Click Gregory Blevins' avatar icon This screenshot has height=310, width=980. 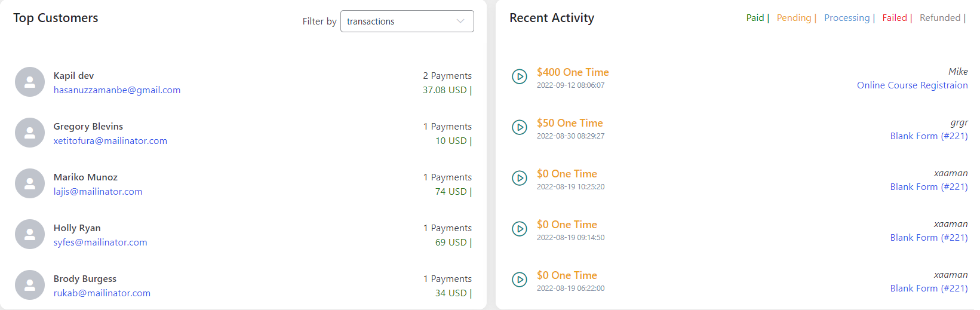[x=30, y=133]
